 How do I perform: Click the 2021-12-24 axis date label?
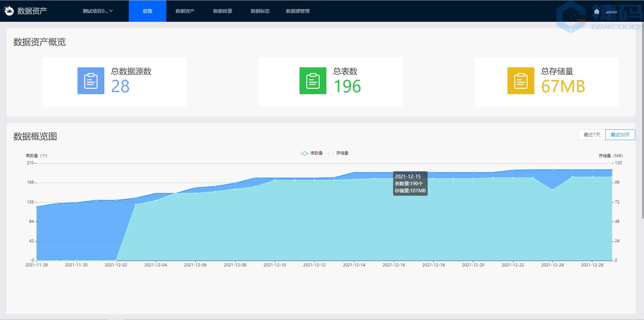[x=552, y=265]
